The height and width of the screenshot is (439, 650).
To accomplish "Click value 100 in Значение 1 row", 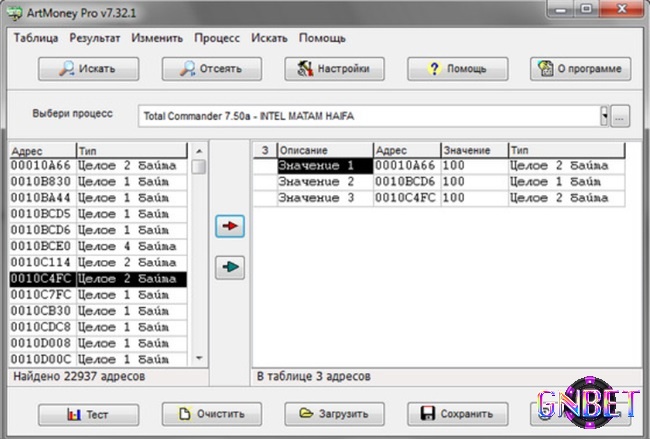I will (474, 166).
